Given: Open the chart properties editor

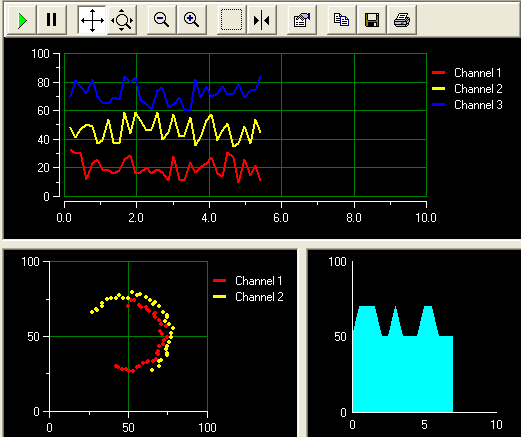Looking at the screenshot, I should tap(302, 20).
